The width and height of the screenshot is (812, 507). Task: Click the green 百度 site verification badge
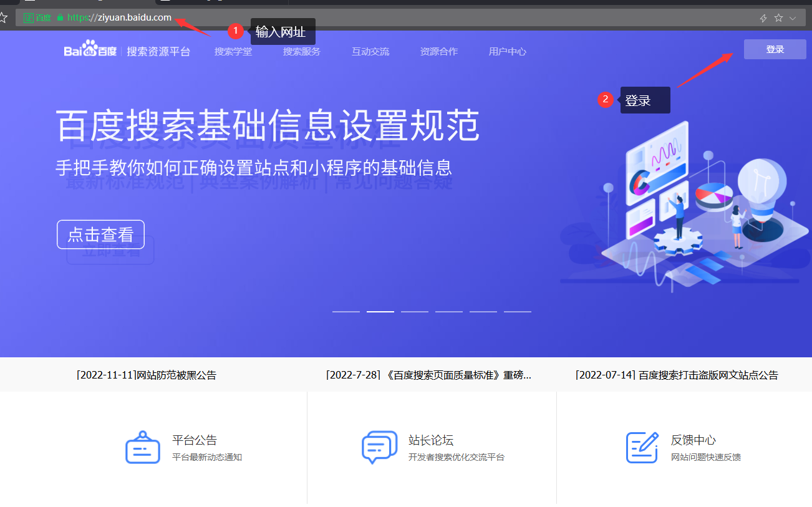coord(37,18)
